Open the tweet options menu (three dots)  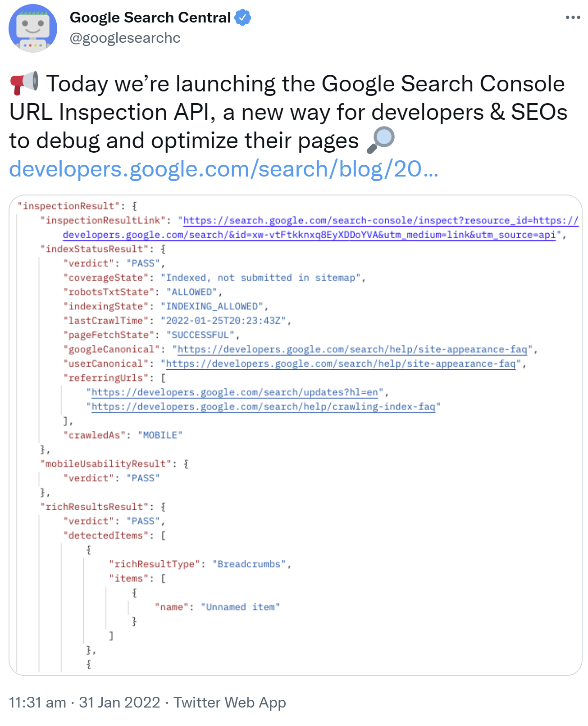[x=572, y=17]
